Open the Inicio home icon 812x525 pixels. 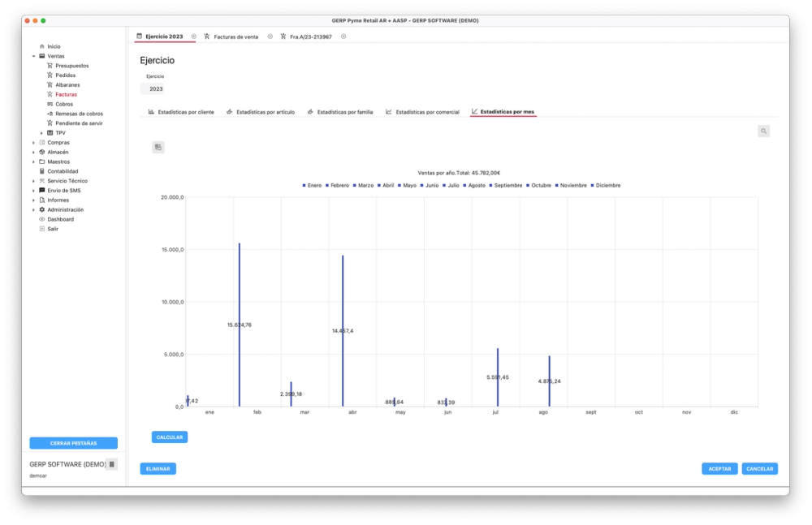42,46
